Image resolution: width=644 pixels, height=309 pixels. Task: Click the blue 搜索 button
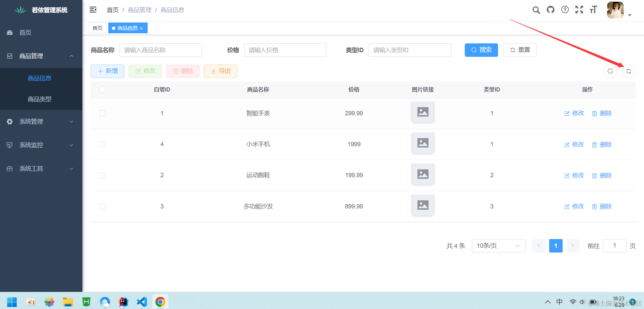(481, 50)
